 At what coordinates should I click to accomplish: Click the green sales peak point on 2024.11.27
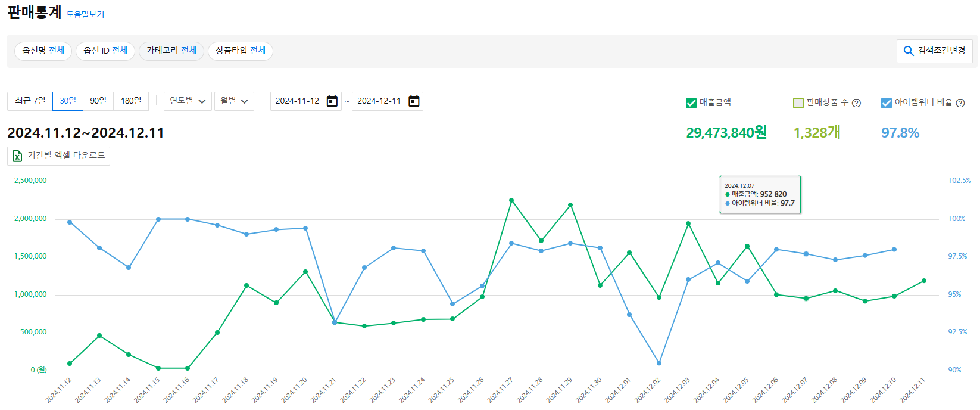[x=511, y=200]
